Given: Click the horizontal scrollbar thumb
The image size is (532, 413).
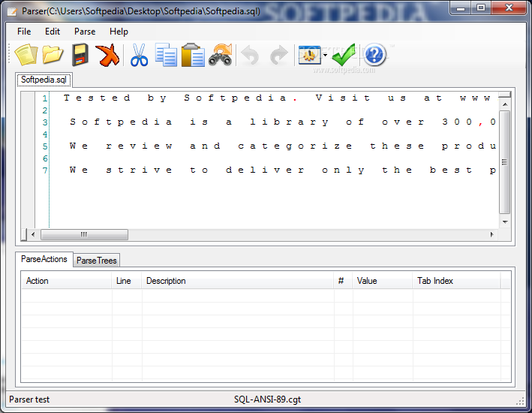Looking at the screenshot, I should [84, 234].
